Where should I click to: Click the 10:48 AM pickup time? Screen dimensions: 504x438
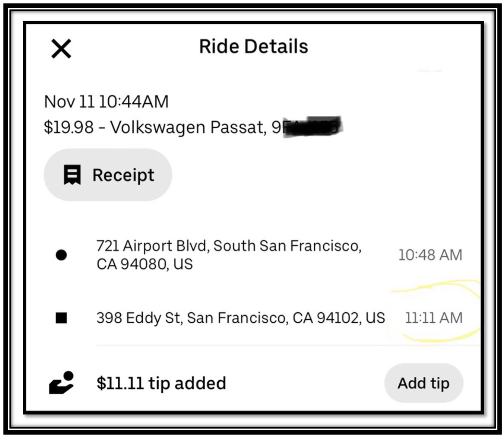coord(430,255)
